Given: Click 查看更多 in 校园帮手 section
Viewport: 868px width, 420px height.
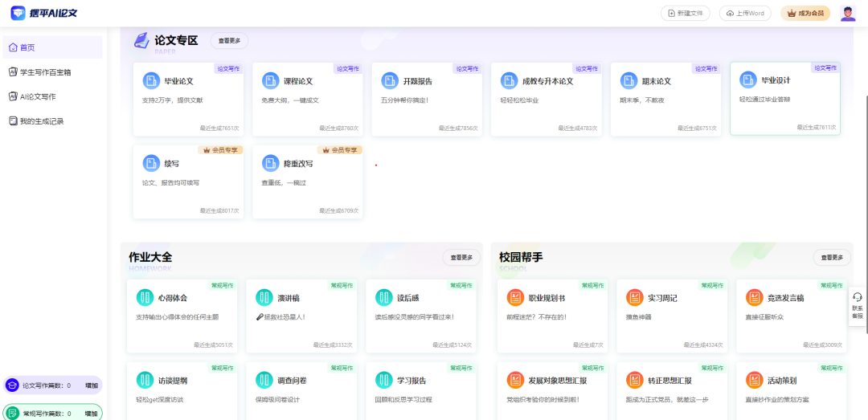Looking at the screenshot, I should click(832, 257).
